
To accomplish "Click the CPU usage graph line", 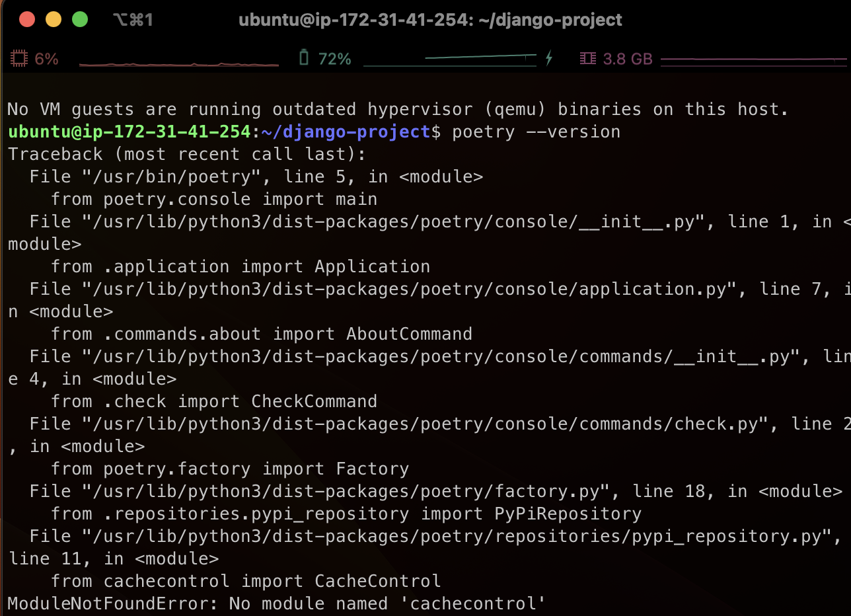I will [x=179, y=64].
